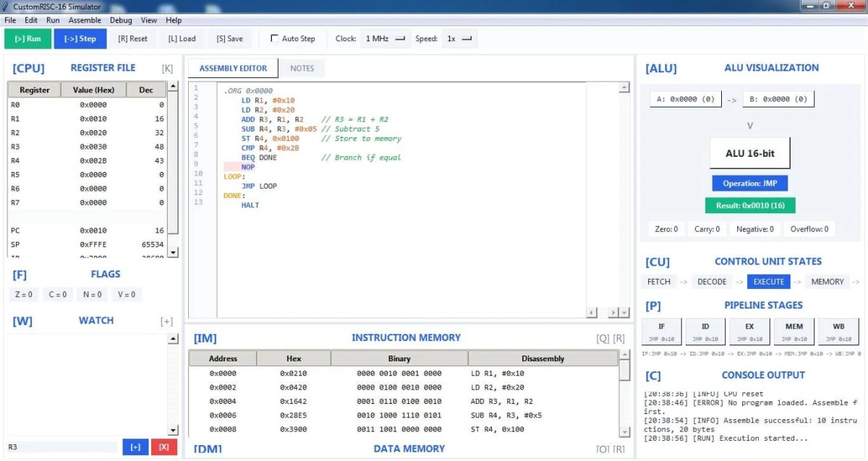This screenshot has height=461, width=868.
Task: Click the Dec column header
Action: [x=146, y=90]
